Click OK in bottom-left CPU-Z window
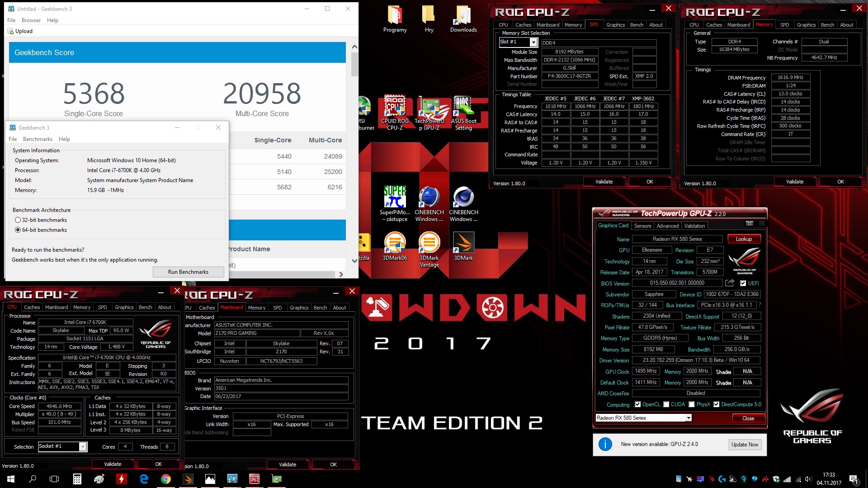Image resolution: width=868 pixels, height=488 pixels. [158, 464]
